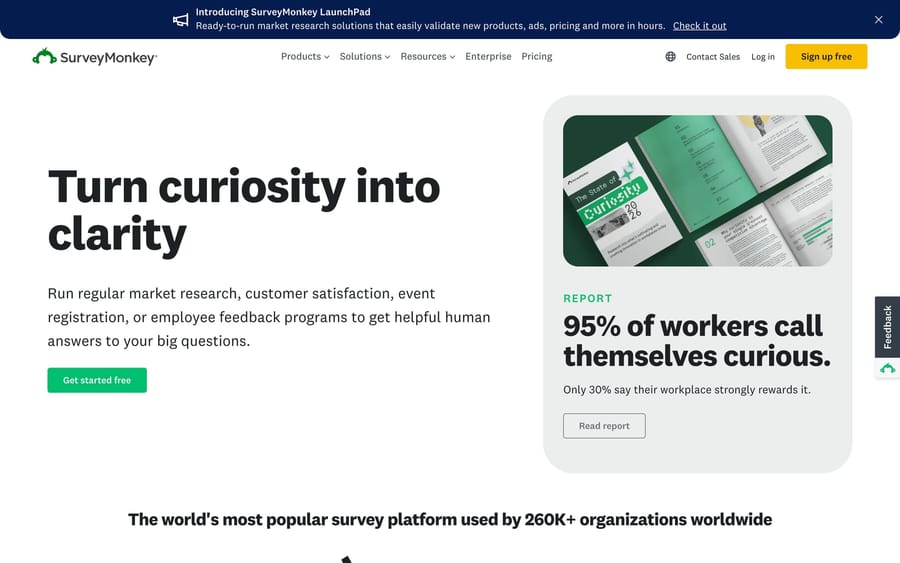Viewport: 900px width, 563px height.
Task: Click the Sign up free button
Action: [827, 56]
